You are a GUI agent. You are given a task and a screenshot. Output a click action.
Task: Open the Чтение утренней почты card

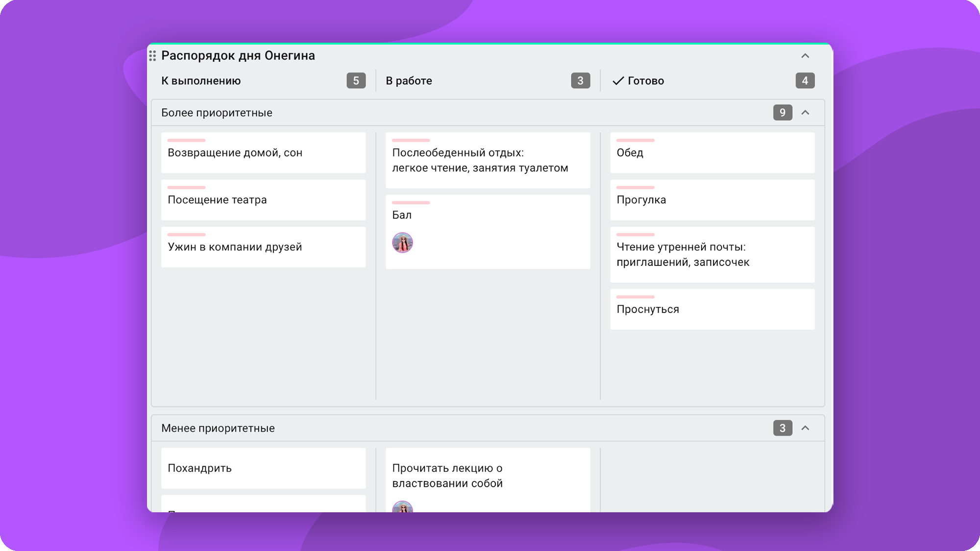[712, 254]
